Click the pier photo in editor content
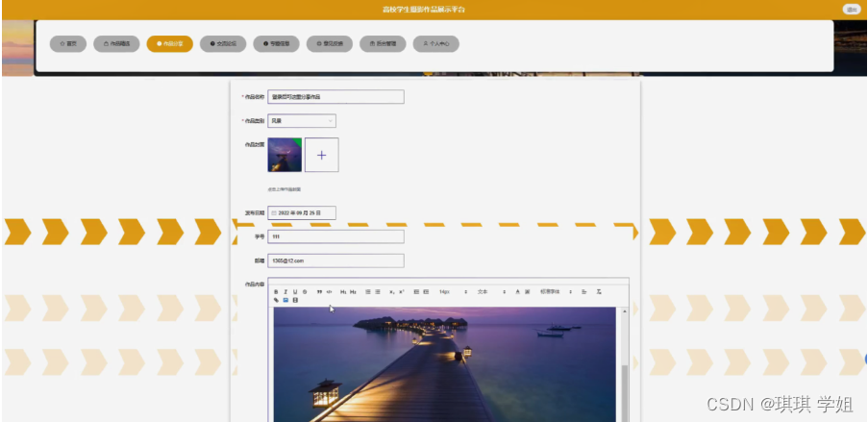This screenshot has width=868, height=422. coord(444,364)
